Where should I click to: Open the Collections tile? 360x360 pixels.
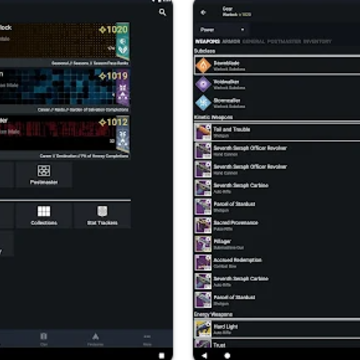click(x=44, y=216)
